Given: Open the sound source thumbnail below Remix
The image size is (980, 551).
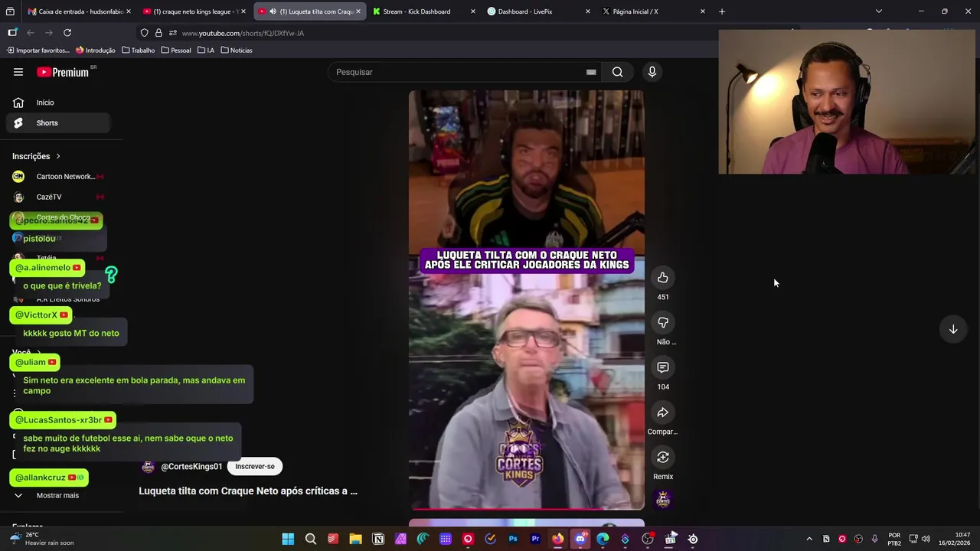Looking at the screenshot, I should coord(663,500).
